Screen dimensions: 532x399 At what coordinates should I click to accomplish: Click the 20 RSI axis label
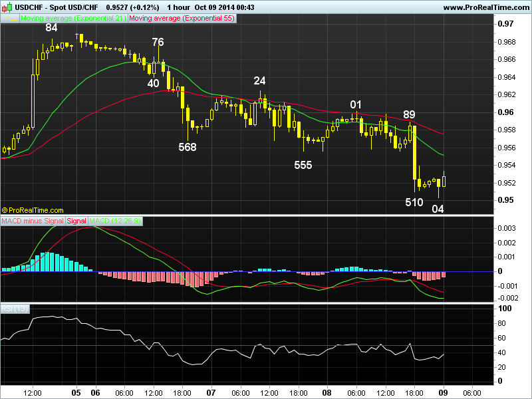click(x=501, y=367)
